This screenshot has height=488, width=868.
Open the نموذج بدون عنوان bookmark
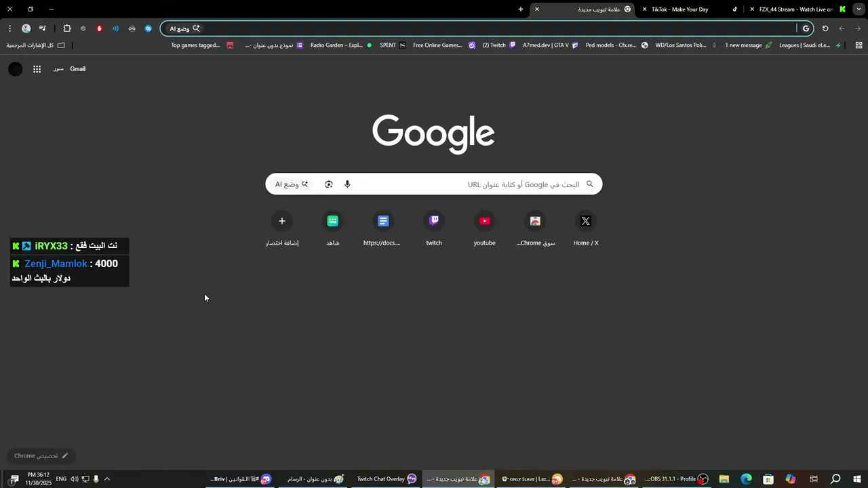point(274,45)
